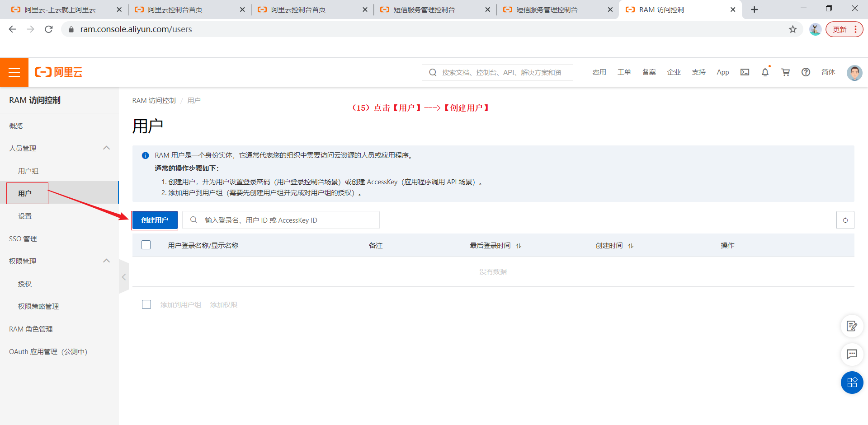Bookmark this page with the star
Viewport: 868px width, 425px height.
coord(793,29)
